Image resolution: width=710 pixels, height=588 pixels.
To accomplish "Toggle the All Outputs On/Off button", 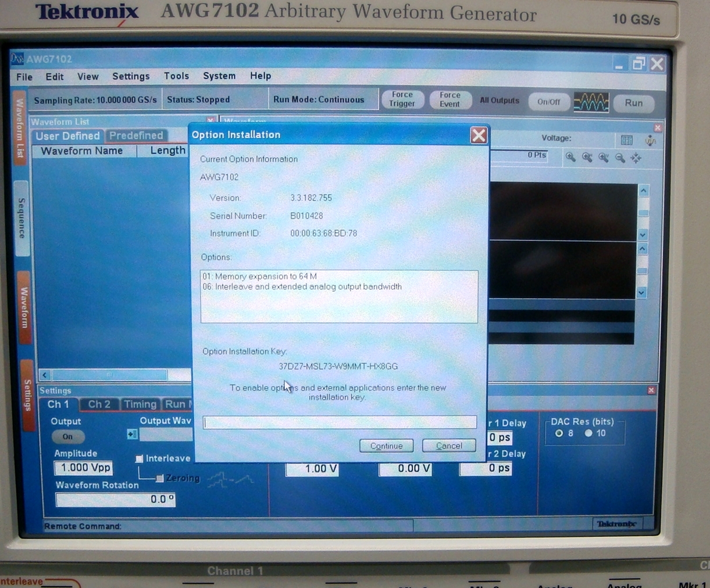I will coord(548,102).
